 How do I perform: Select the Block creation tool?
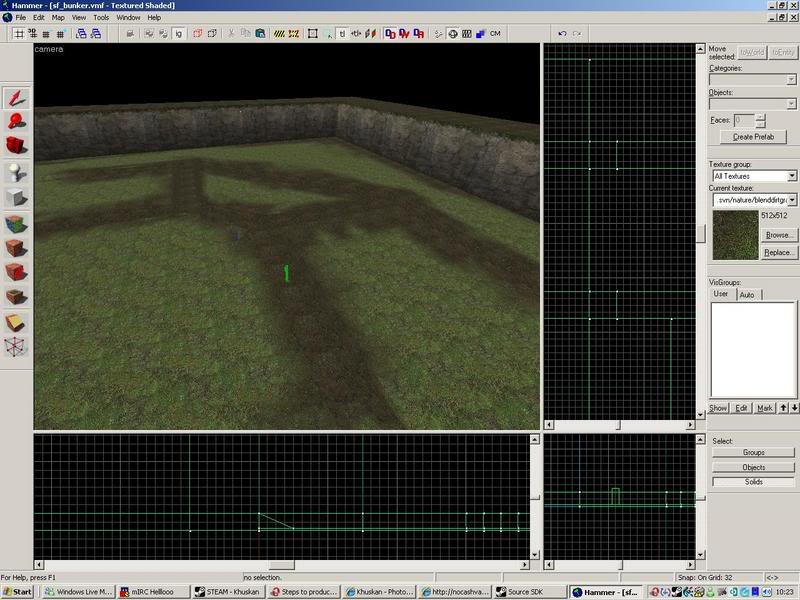tap(17, 197)
